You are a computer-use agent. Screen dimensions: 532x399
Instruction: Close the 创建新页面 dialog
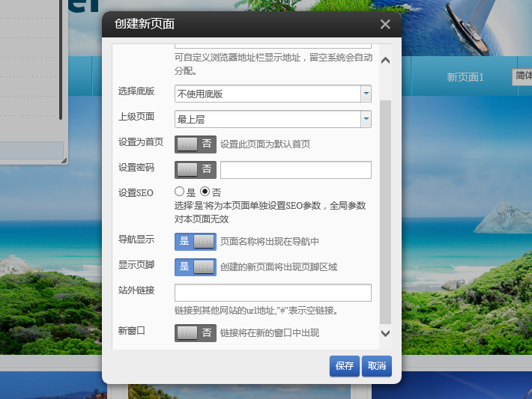click(385, 24)
